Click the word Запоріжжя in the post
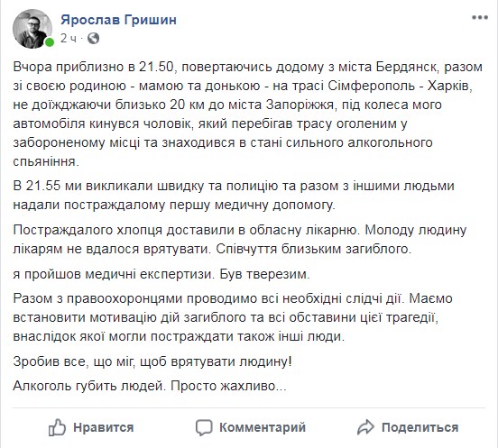498x448 pixels. 300,105
